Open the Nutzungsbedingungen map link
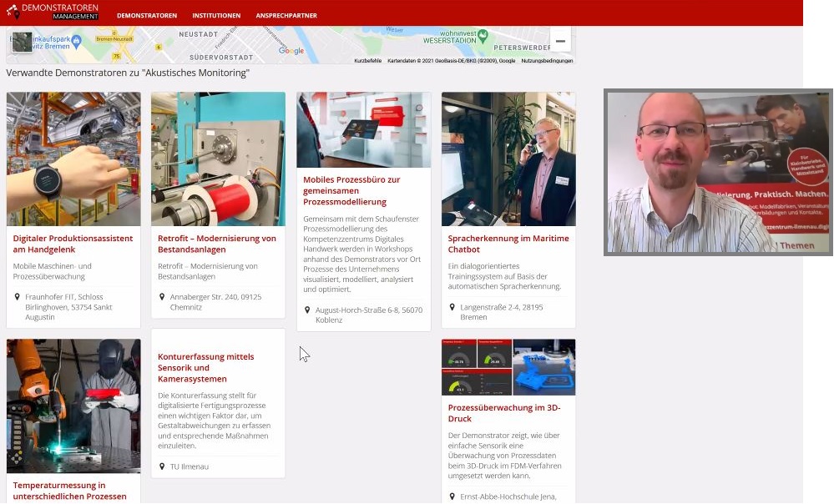The width and height of the screenshot is (834, 504). (x=547, y=61)
